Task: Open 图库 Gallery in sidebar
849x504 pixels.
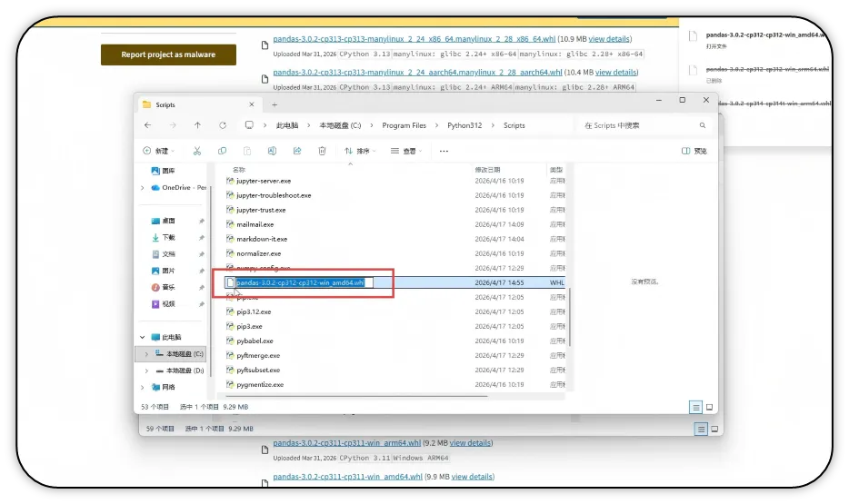Action: (163, 171)
